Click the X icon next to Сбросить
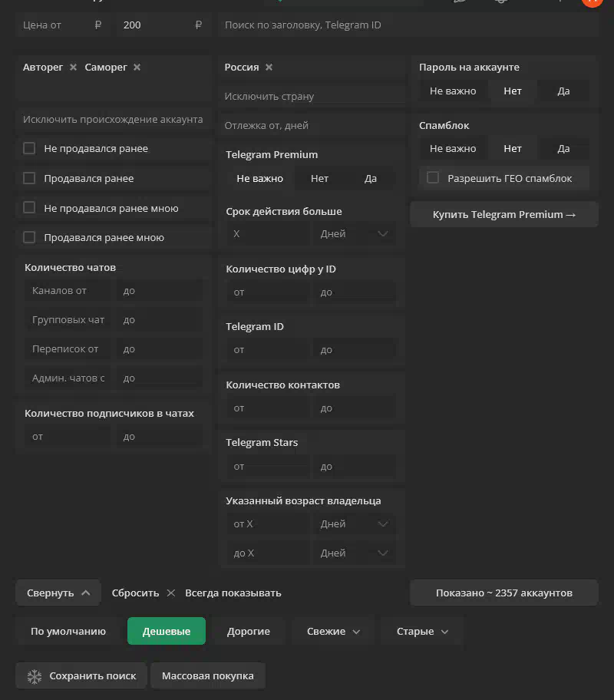 [170, 593]
